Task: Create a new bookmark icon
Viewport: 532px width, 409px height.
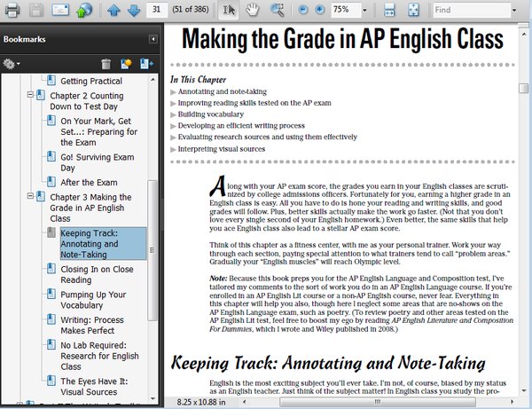Action: point(126,64)
